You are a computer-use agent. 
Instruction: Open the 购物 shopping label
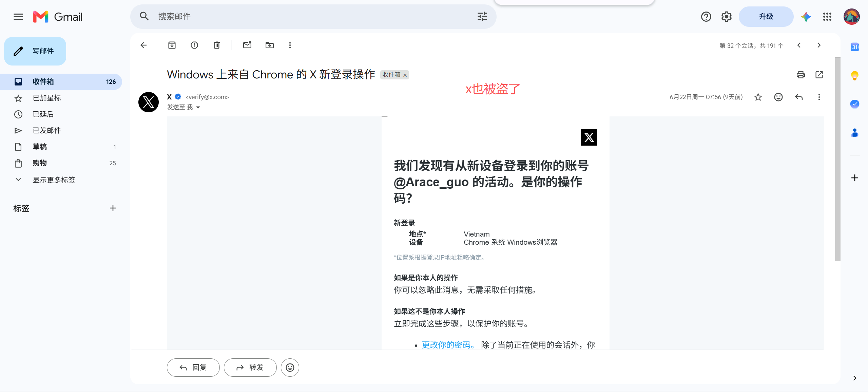pos(61,163)
